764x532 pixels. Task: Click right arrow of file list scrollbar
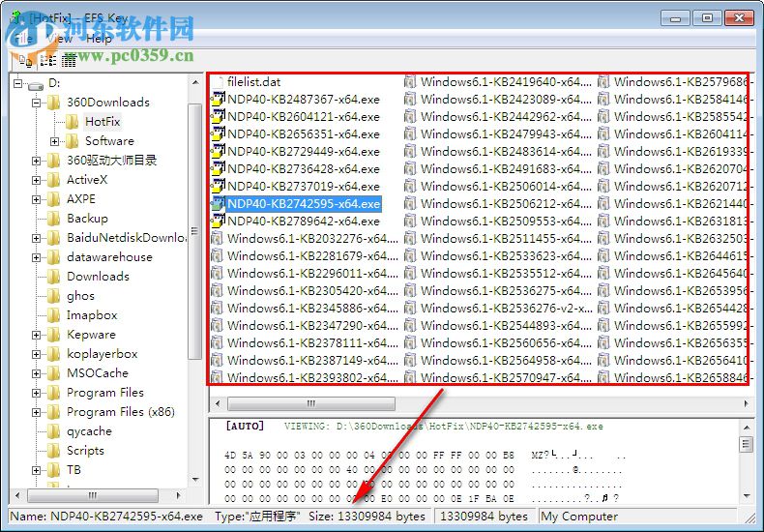(x=746, y=403)
